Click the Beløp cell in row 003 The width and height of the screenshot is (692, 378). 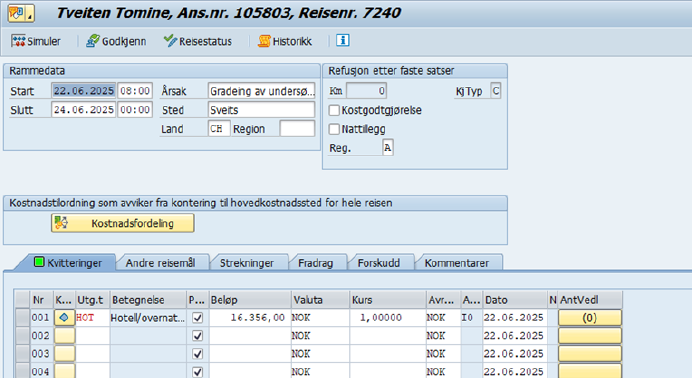pos(250,354)
